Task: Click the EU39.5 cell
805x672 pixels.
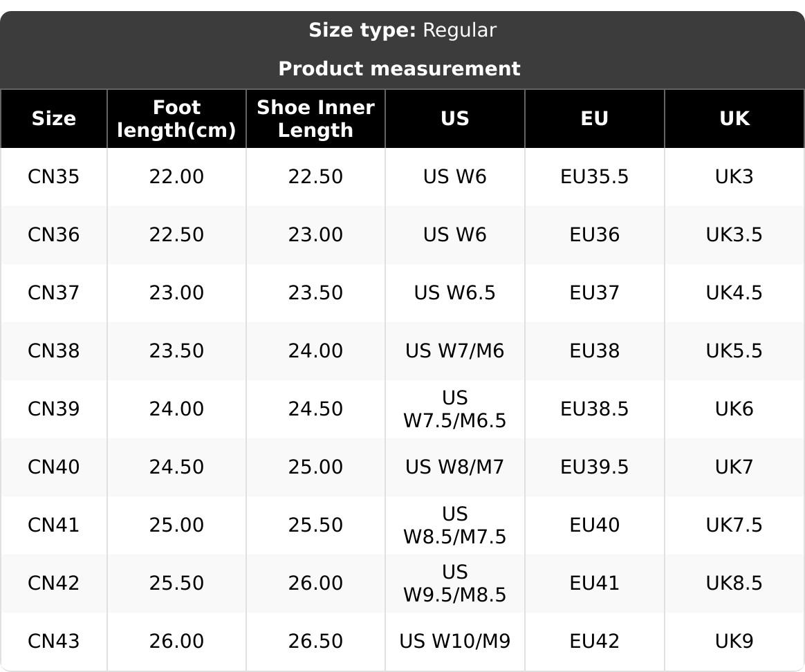Action: 594,467
